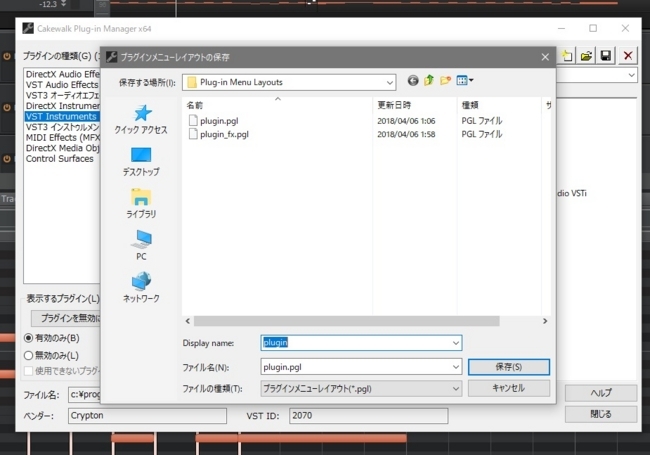Select VST Instruments category
The image size is (650, 455).
tap(62, 116)
